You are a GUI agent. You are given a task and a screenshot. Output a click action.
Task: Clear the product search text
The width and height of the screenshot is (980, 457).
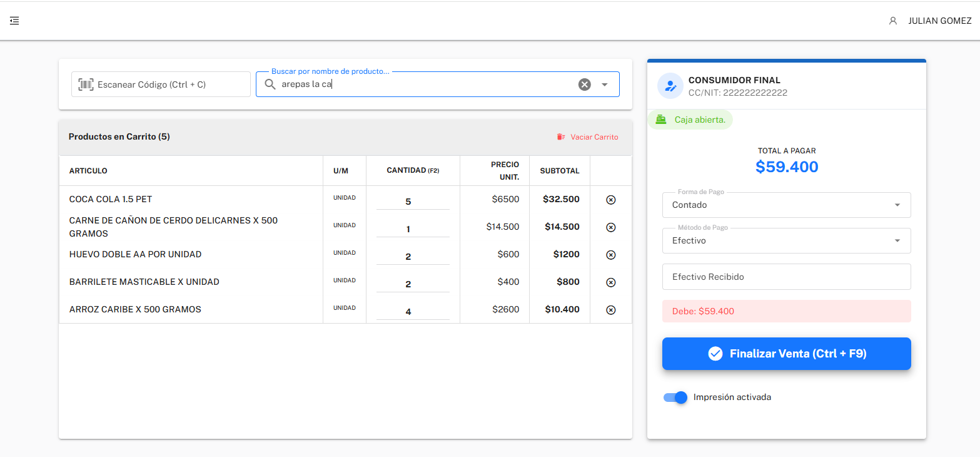[x=584, y=85]
